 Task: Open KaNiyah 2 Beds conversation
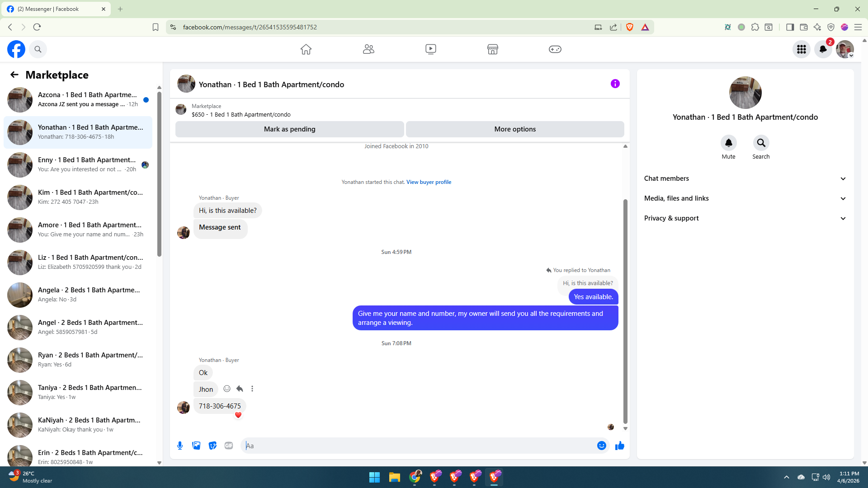coord(78,425)
